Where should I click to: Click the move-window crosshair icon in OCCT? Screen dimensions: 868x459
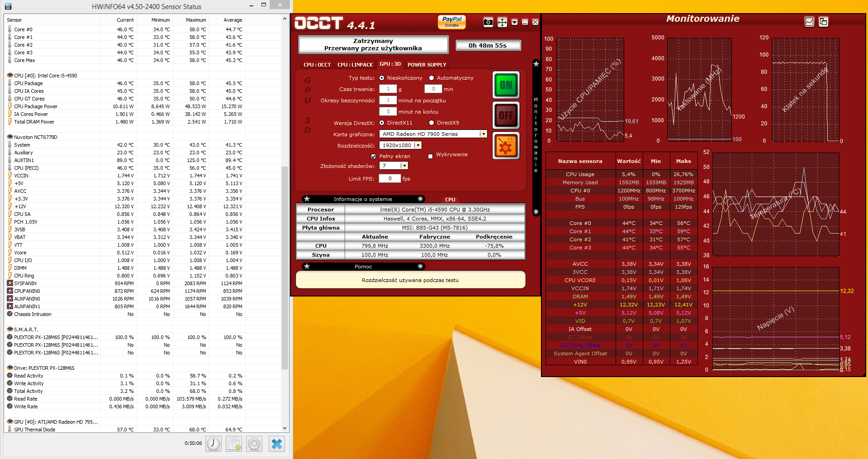(x=502, y=23)
